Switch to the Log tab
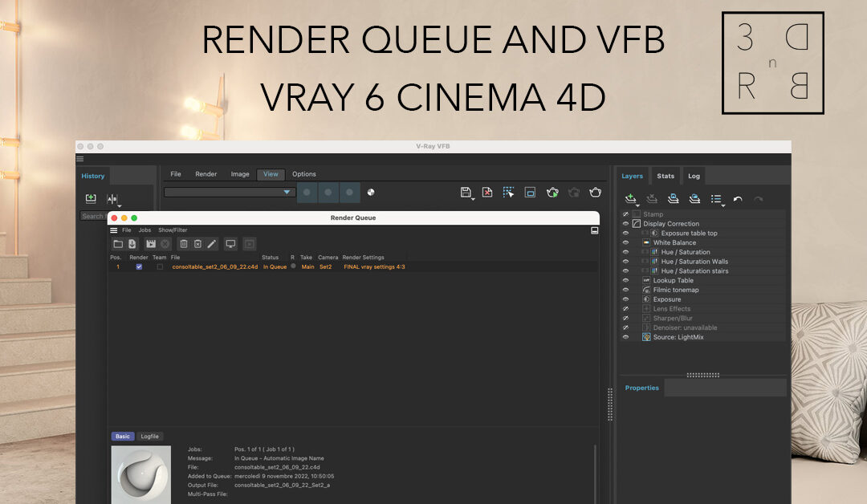This screenshot has width=867, height=504. tap(694, 176)
